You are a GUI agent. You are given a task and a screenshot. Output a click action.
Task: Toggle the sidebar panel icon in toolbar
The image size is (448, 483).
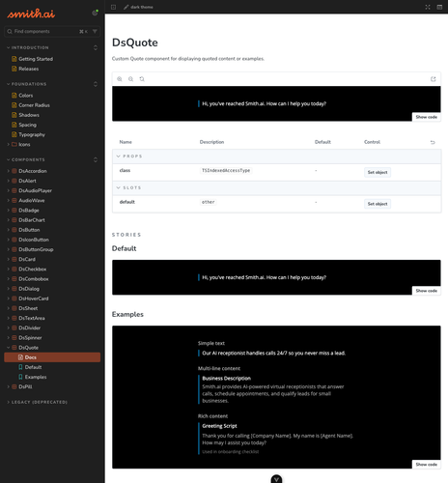113,7
